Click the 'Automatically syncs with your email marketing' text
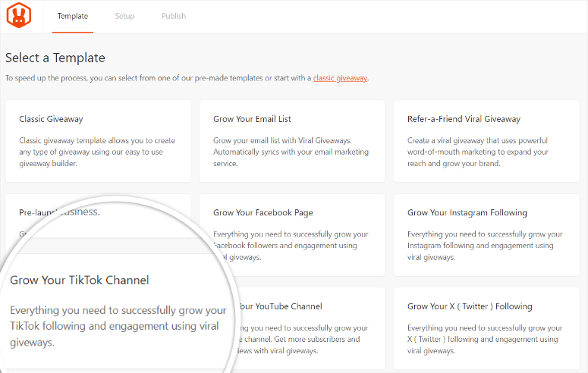This screenshot has height=373, width=588. (x=291, y=152)
